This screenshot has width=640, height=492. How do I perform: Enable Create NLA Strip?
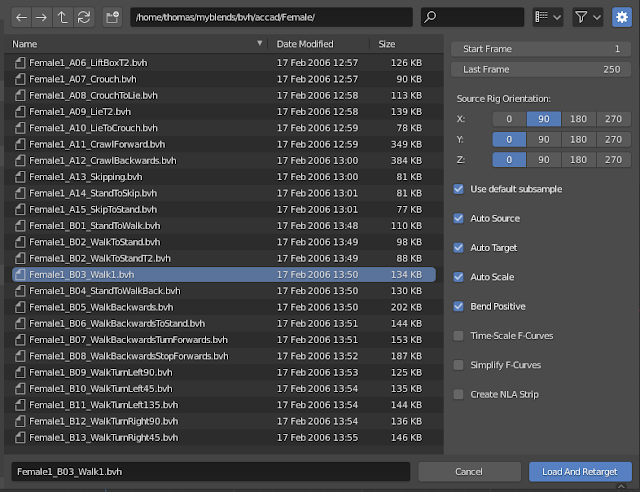[x=458, y=394]
